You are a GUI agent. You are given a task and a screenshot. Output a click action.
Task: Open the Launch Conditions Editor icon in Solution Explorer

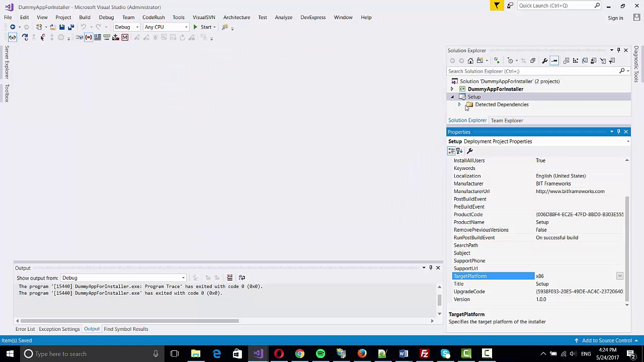(612, 61)
